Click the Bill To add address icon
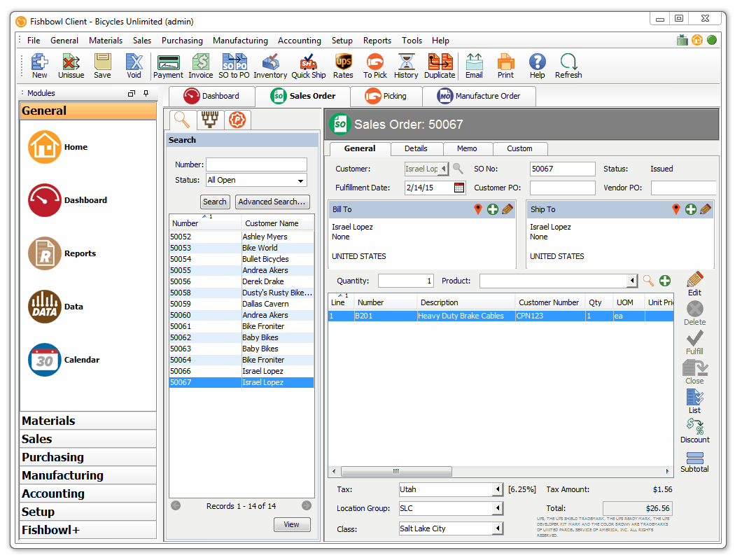The image size is (735, 560). (493, 209)
